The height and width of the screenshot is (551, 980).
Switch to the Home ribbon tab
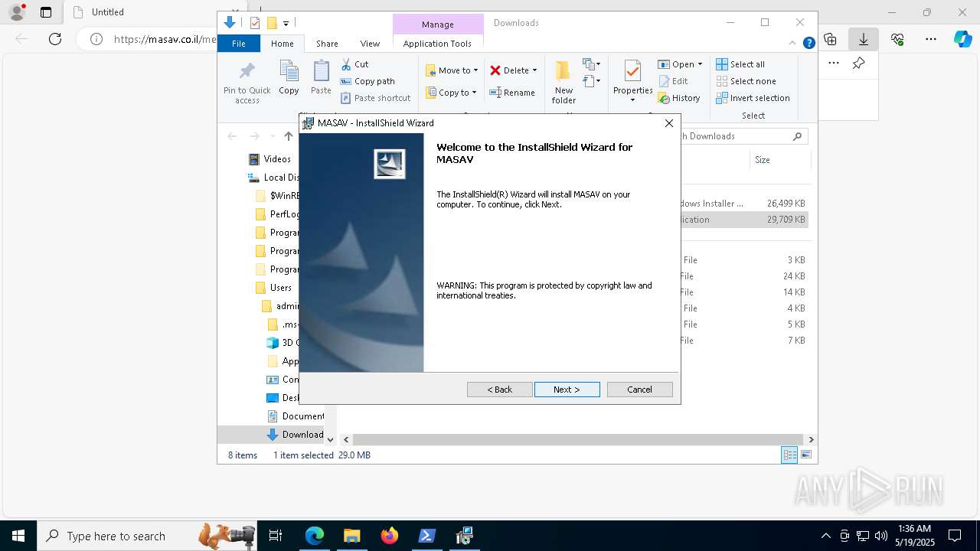282,44
